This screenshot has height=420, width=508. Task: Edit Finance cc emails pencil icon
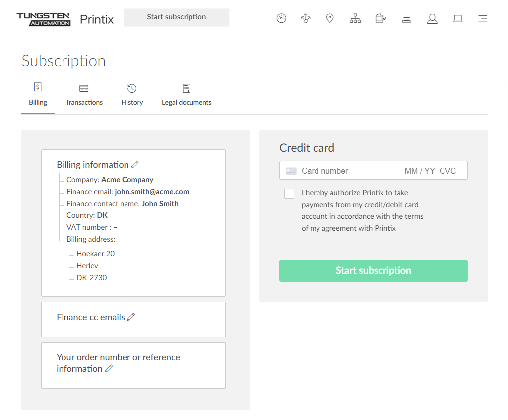[131, 317]
